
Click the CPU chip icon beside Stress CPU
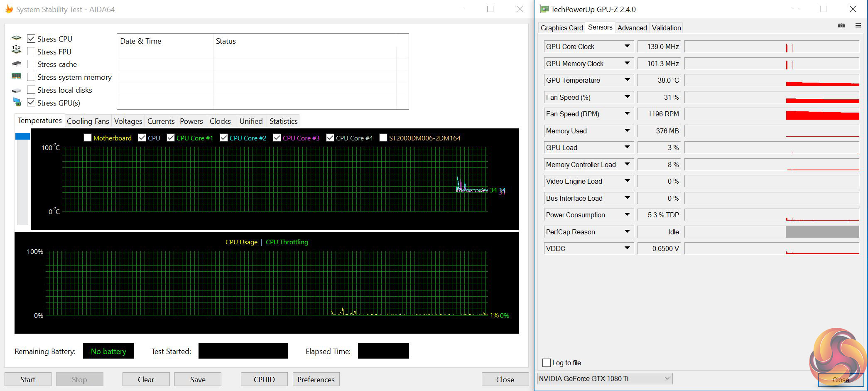tap(16, 38)
